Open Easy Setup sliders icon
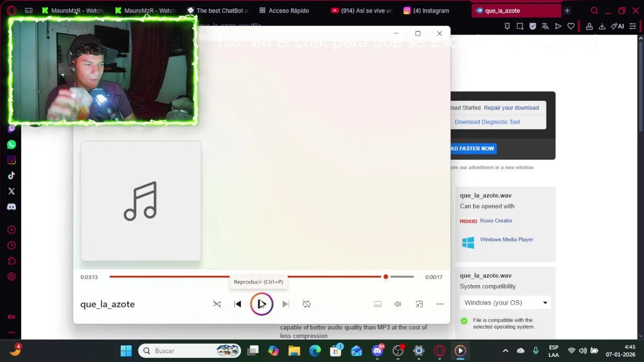The image size is (644, 362). [x=633, y=26]
